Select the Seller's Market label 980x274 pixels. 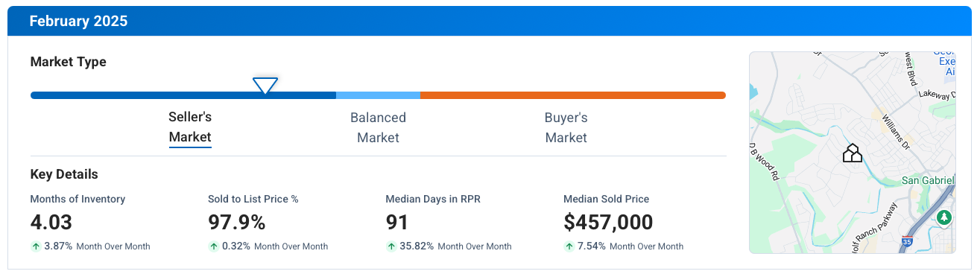190,127
